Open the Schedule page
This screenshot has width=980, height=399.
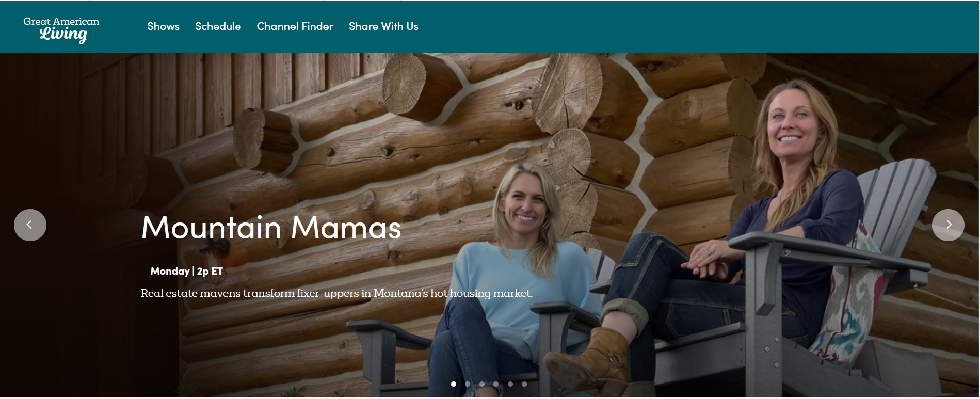(218, 26)
